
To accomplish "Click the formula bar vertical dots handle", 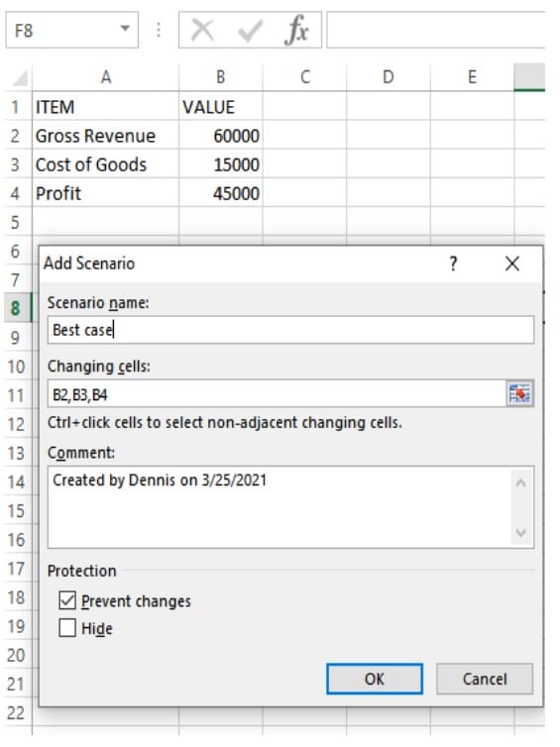I will point(159,30).
